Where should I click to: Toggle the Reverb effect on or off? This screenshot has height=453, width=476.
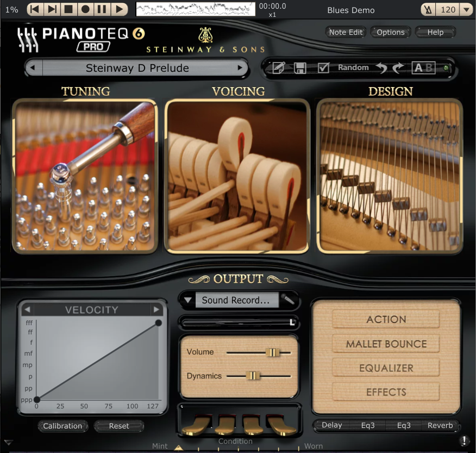click(440, 425)
